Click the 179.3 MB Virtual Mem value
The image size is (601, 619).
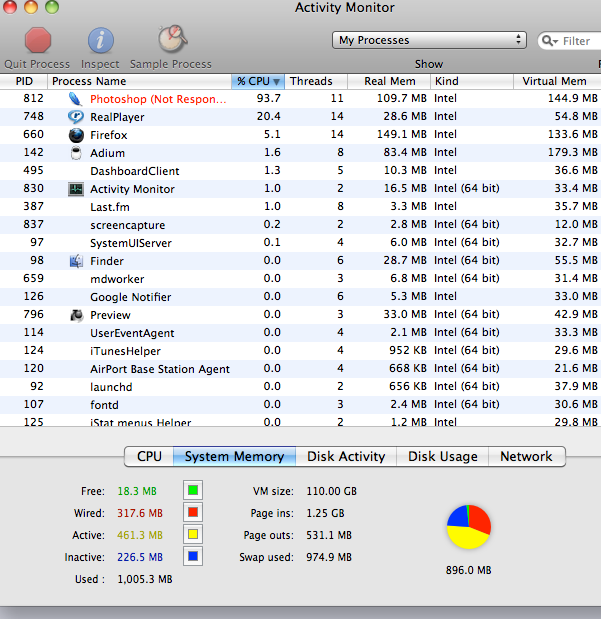pyautogui.click(x=573, y=152)
